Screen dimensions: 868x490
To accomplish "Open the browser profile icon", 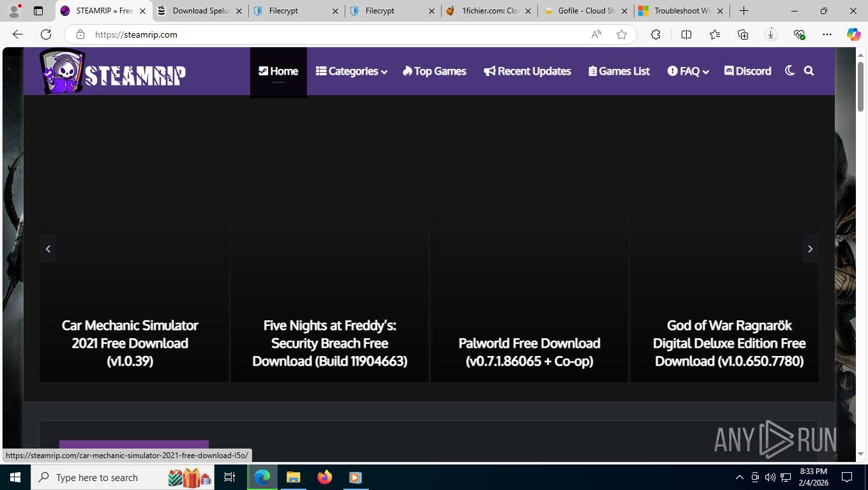I will click(x=14, y=11).
